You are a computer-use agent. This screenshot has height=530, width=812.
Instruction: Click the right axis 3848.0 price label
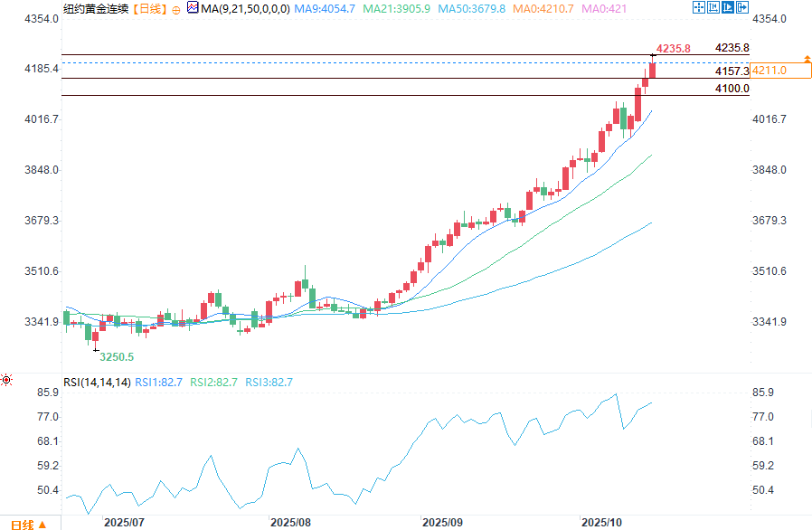(769, 170)
